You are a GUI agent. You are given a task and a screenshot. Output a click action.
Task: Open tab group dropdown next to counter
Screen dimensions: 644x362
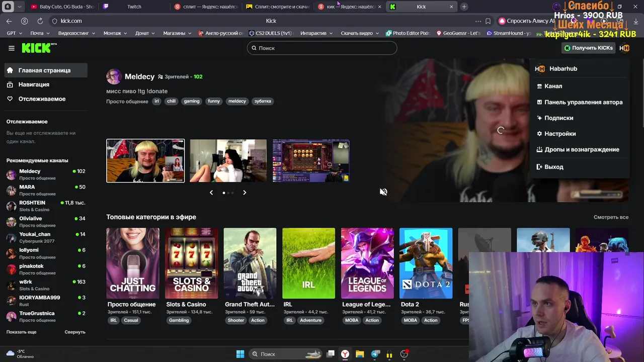tap(19, 7)
